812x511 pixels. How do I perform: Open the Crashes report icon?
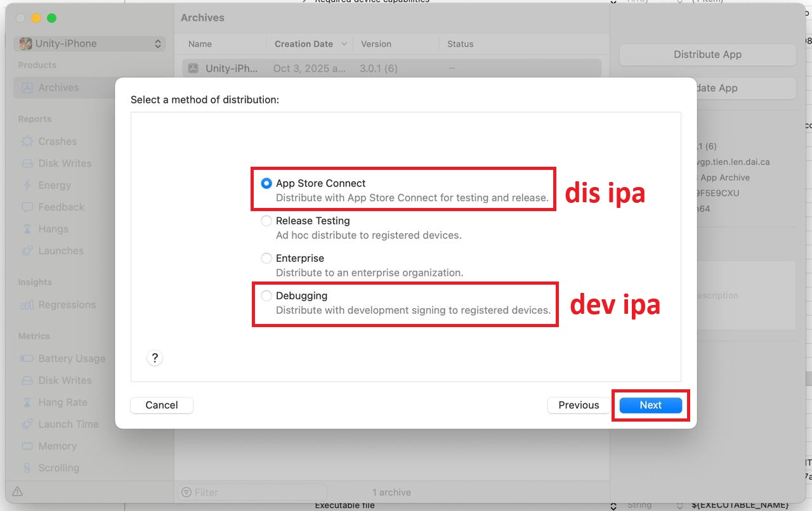(27, 141)
